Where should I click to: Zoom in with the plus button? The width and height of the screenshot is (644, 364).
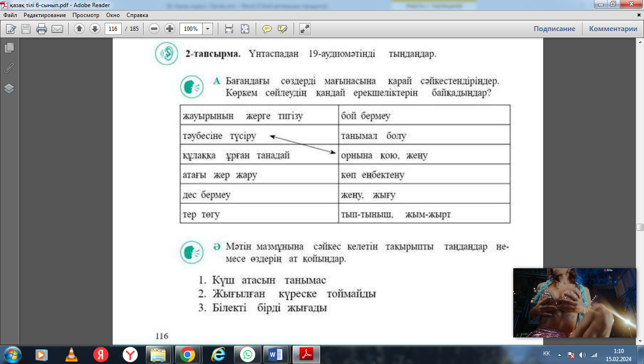[170, 29]
